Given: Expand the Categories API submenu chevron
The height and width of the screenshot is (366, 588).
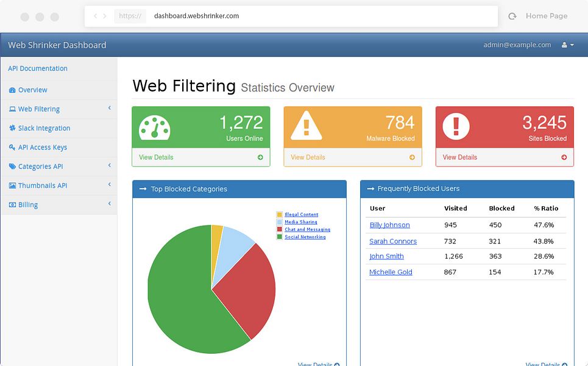Looking at the screenshot, I should click(110, 165).
